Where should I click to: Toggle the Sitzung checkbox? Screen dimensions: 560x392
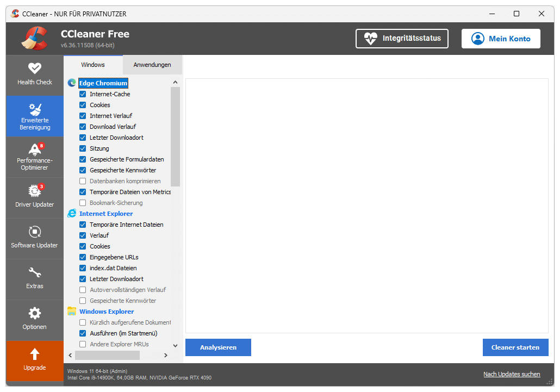83,148
